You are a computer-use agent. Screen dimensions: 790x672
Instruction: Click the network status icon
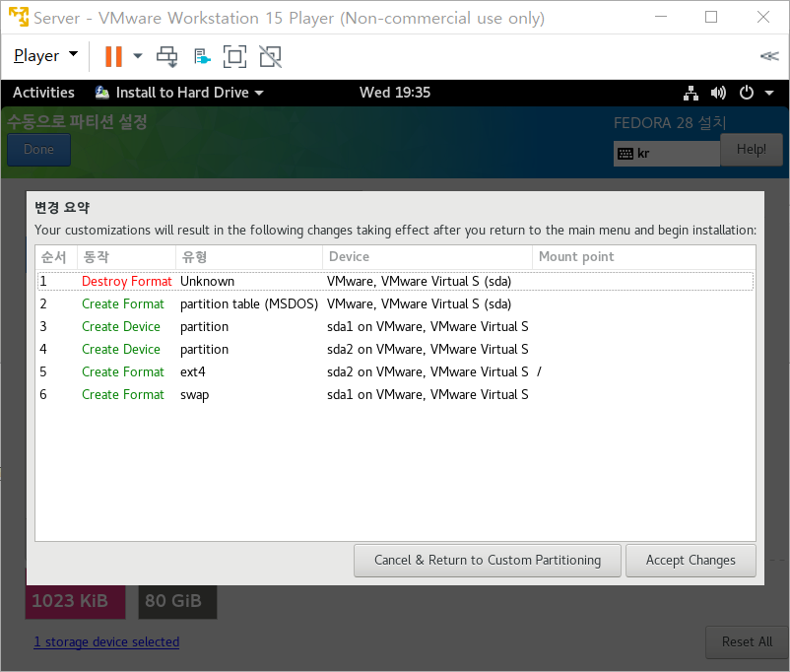pyautogui.click(x=691, y=93)
